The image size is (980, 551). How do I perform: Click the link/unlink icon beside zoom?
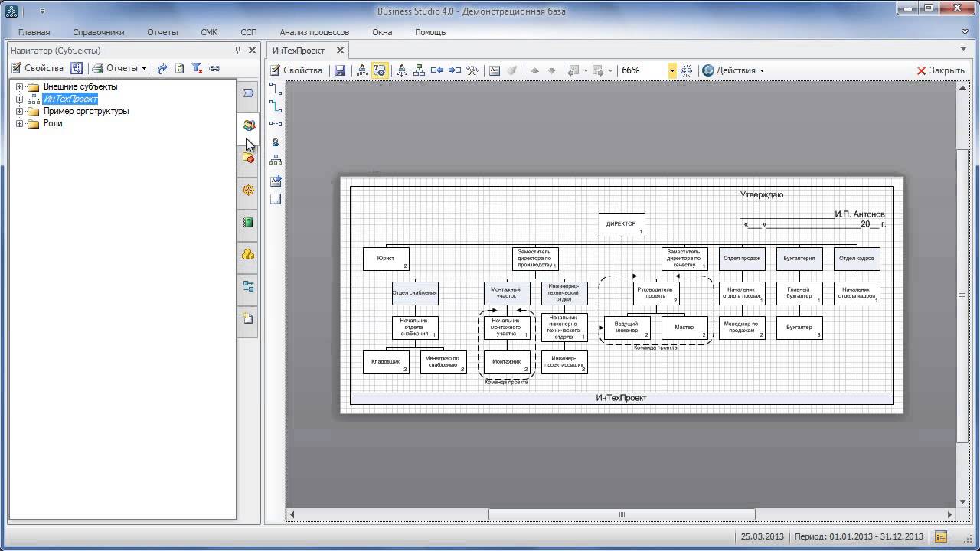687,70
